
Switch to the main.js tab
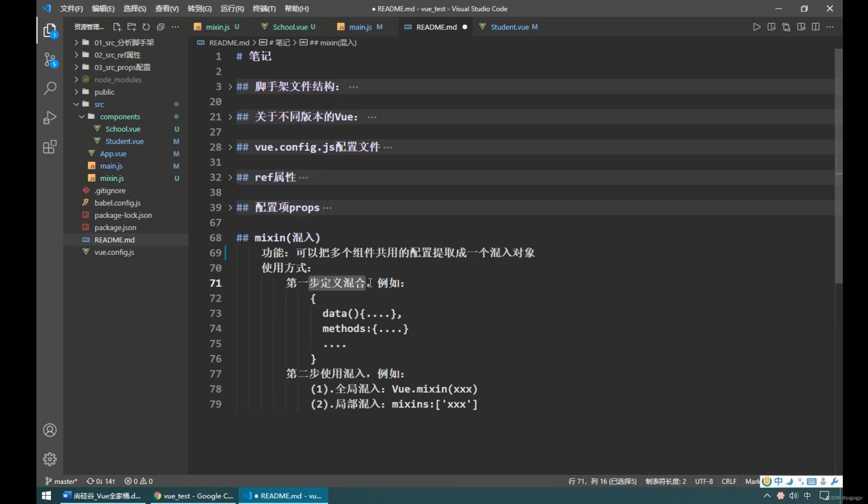point(360,27)
